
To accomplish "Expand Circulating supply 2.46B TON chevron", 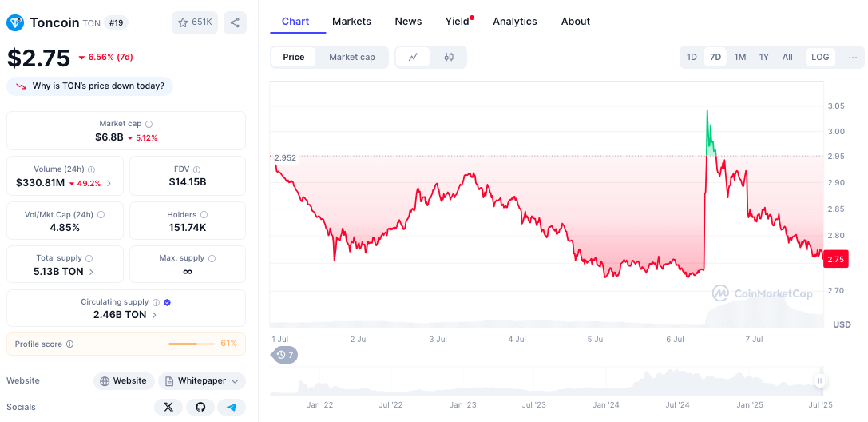I will (x=154, y=315).
